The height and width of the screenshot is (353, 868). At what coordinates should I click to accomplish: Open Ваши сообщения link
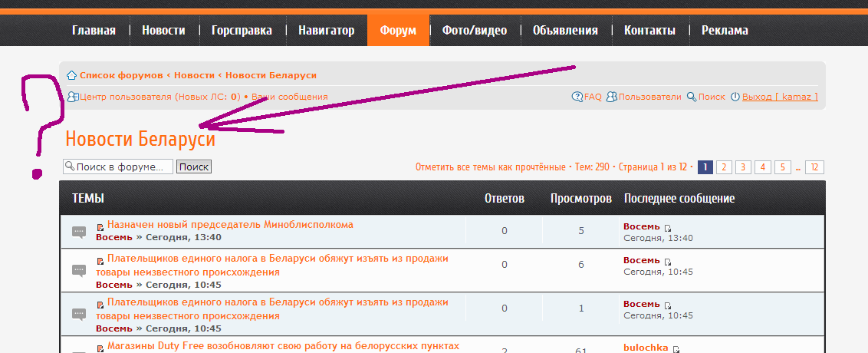[289, 97]
